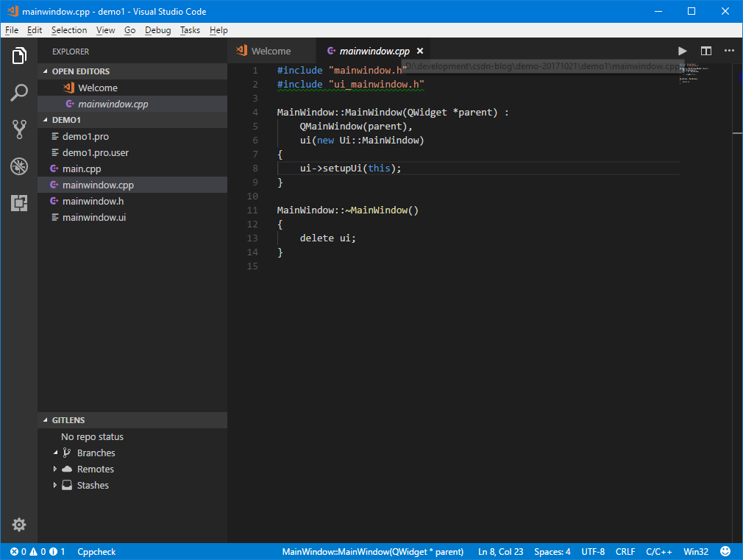Run the code with the play button

[682, 51]
